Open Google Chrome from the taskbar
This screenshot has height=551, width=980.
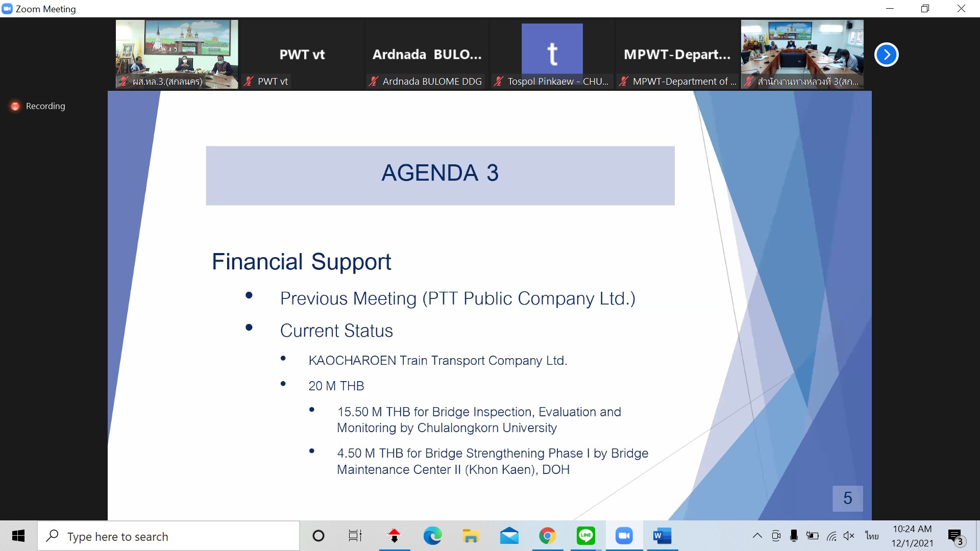(x=547, y=536)
